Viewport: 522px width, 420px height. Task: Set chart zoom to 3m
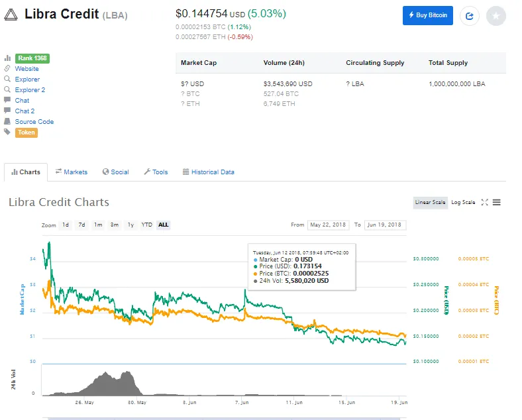pyautogui.click(x=114, y=225)
